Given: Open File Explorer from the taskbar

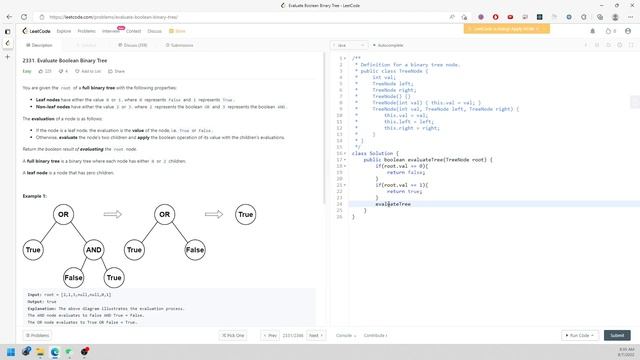Looking at the screenshot, I should 40,352.
